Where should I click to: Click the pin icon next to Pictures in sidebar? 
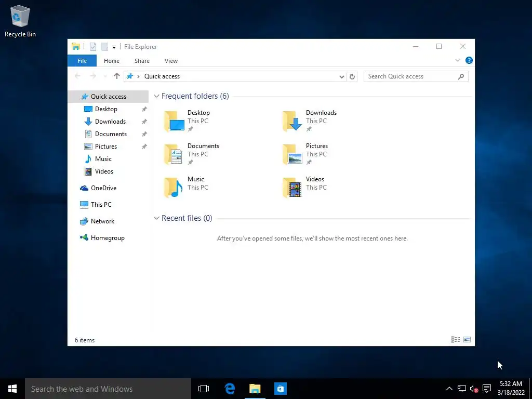pos(144,147)
